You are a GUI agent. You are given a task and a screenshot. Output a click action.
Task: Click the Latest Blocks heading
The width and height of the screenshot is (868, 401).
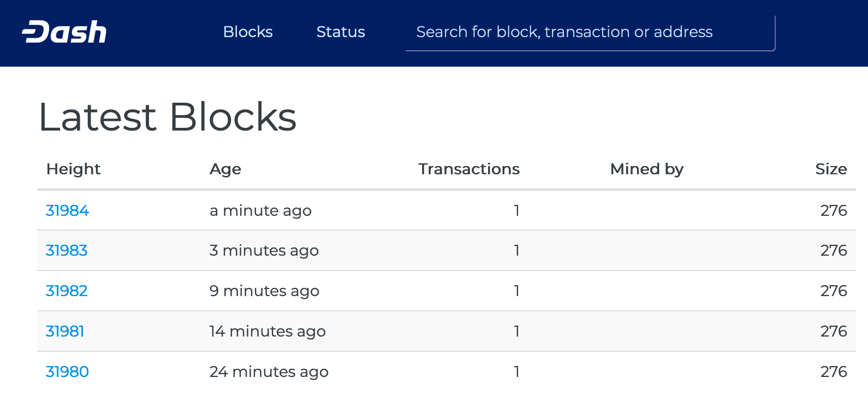pos(168,117)
